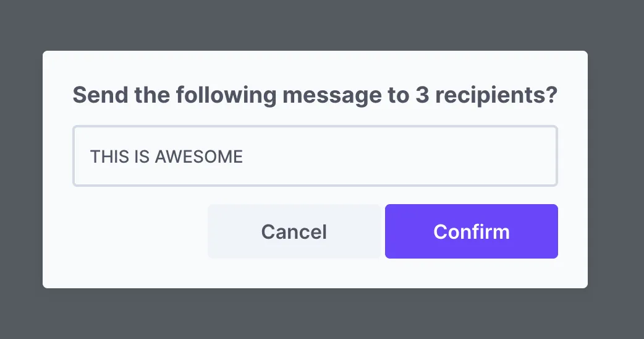Click the "THIS IS AWESOME" message text
The image size is (644, 339).
click(166, 157)
